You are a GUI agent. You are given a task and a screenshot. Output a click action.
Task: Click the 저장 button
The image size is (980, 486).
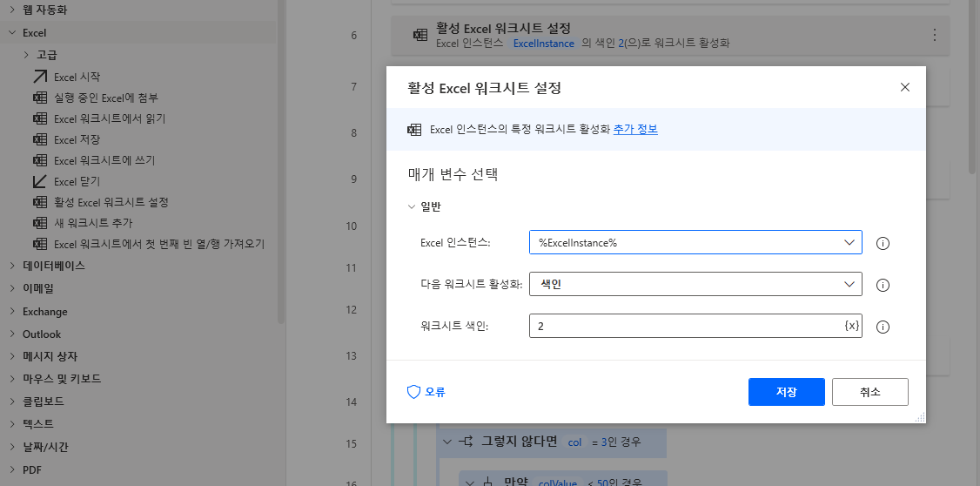click(786, 392)
